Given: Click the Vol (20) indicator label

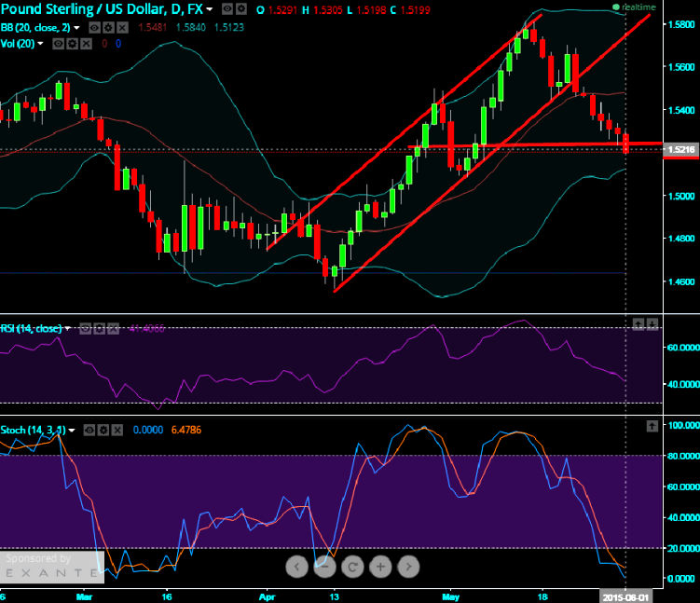Looking at the screenshot, I should 18,44.
